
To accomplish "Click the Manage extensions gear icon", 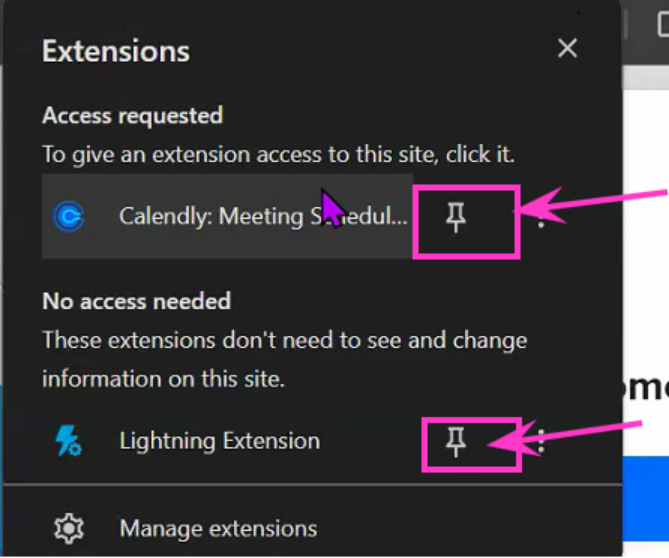I will point(69,529).
